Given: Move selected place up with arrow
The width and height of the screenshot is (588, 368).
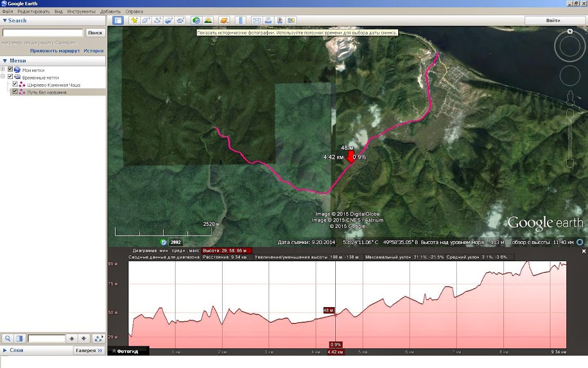Looking at the screenshot, I should pos(71,338).
